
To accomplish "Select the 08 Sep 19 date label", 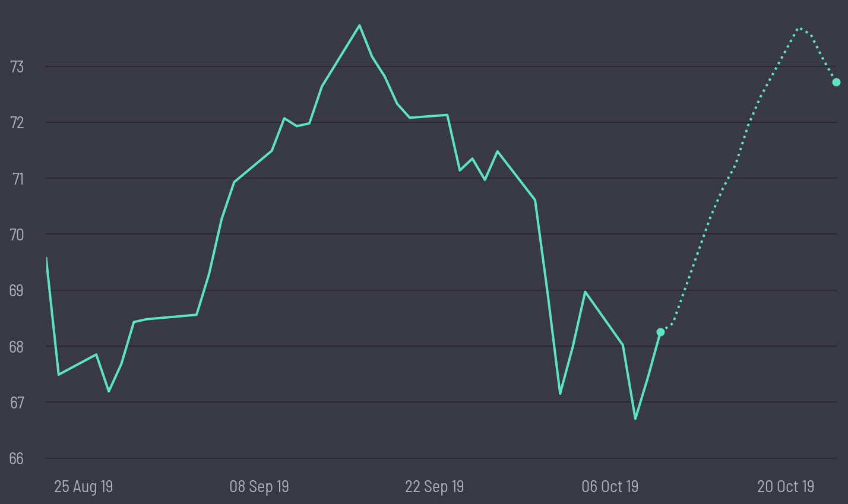I will point(259,487).
